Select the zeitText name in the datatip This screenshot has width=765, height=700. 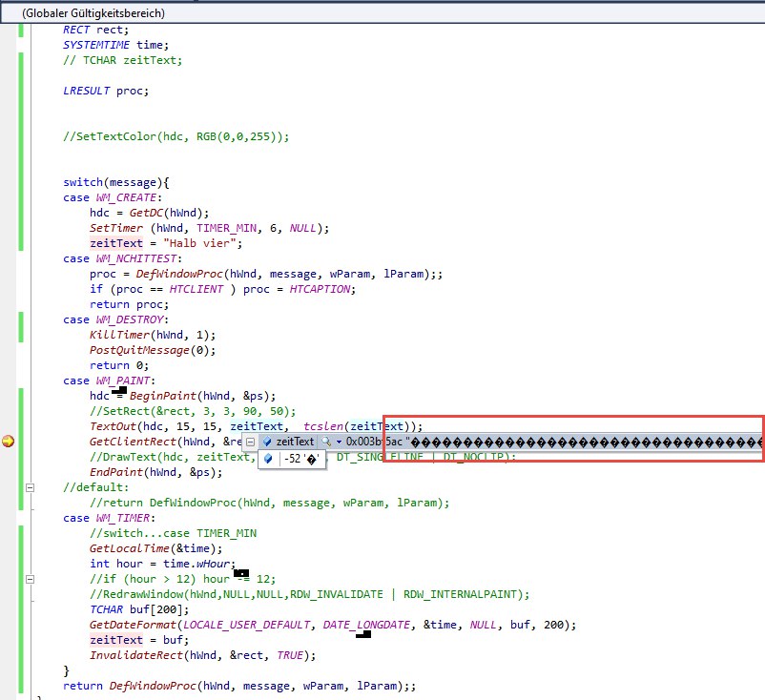(x=295, y=442)
